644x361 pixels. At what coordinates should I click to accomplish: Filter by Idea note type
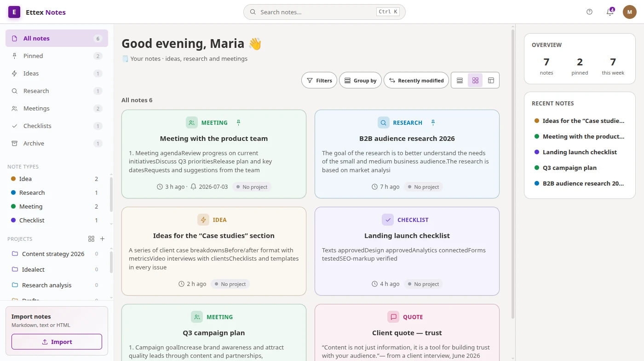pos(54,179)
